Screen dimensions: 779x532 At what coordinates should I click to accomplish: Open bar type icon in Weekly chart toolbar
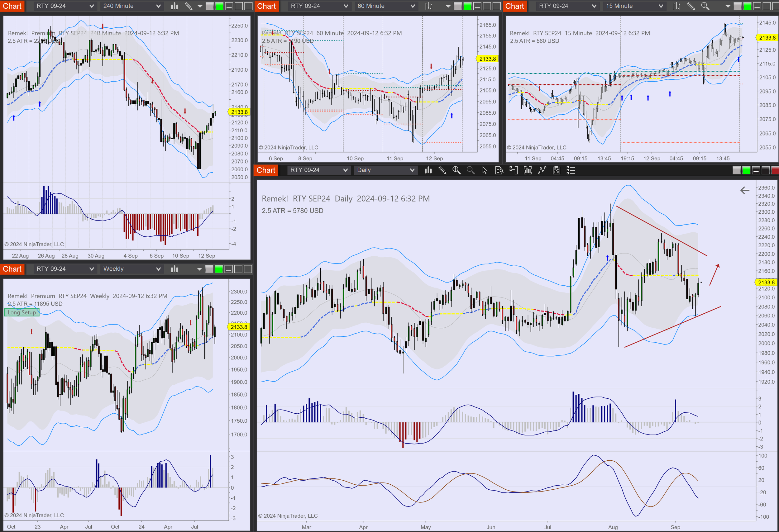click(x=174, y=269)
